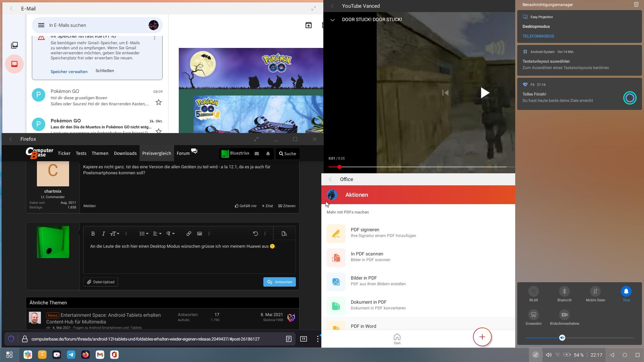Click the undo icon in reply editor
Viewport: 644px width, 362px height.
point(255,234)
